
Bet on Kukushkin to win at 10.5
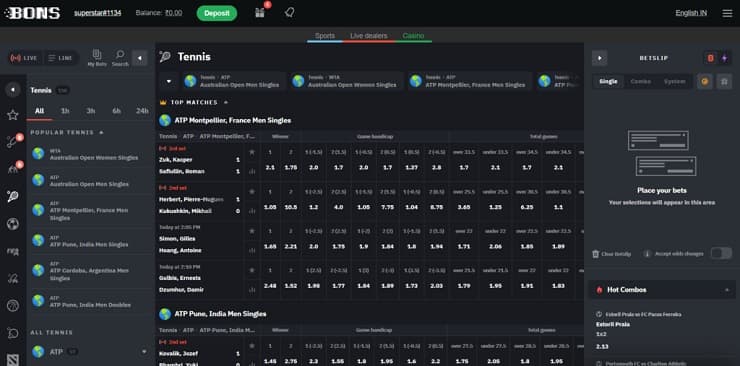point(291,207)
